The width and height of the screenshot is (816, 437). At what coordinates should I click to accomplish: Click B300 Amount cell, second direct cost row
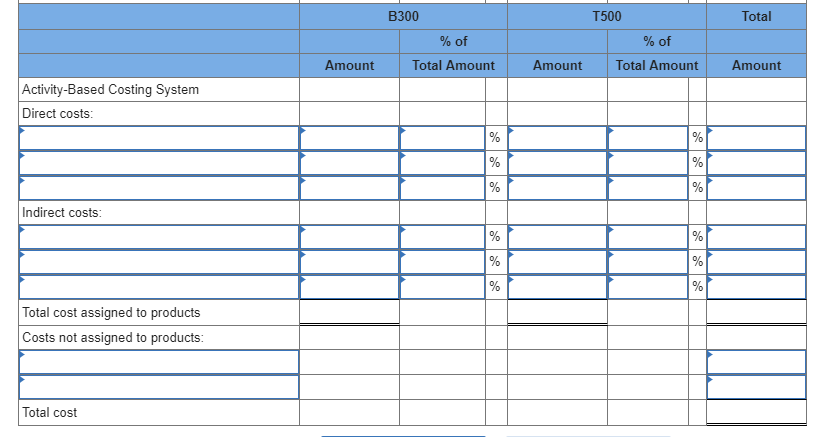click(349, 163)
